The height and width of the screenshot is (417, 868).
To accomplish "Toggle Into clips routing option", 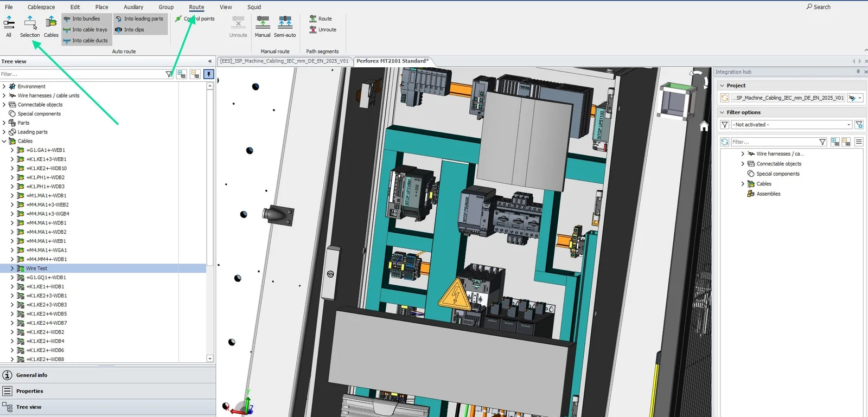I will 130,29.
